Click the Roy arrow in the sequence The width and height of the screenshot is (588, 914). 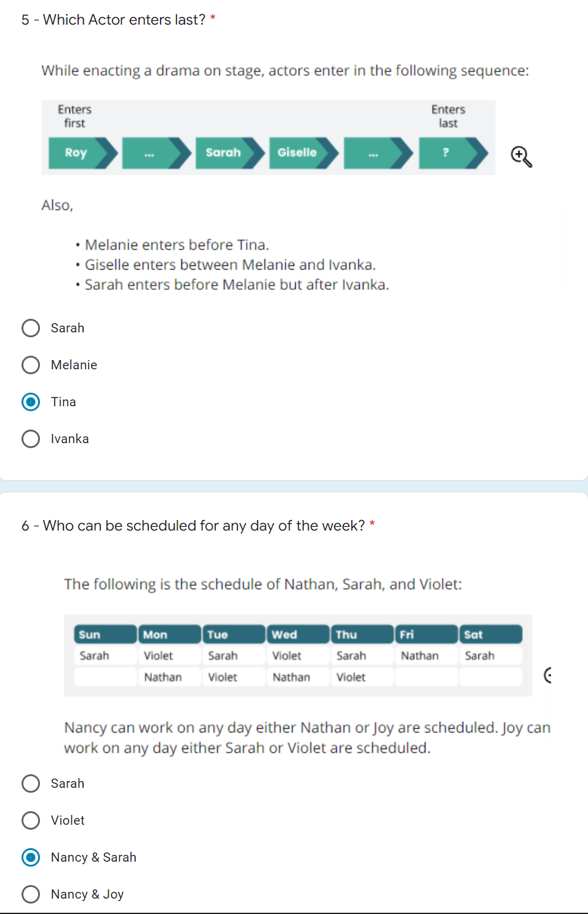click(83, 153)
